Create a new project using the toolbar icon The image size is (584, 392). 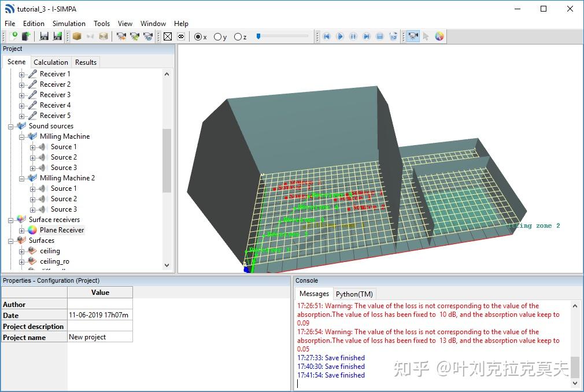(x=13, y=36)
